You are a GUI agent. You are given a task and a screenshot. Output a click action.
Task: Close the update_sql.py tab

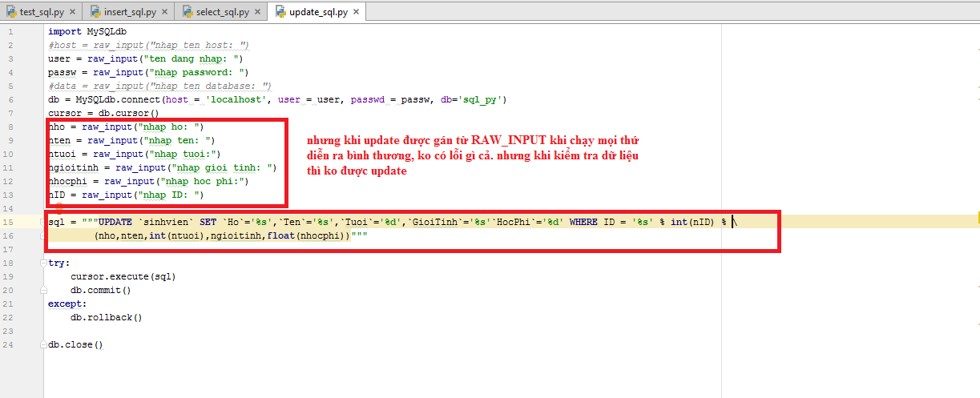[x=355, y=13]
